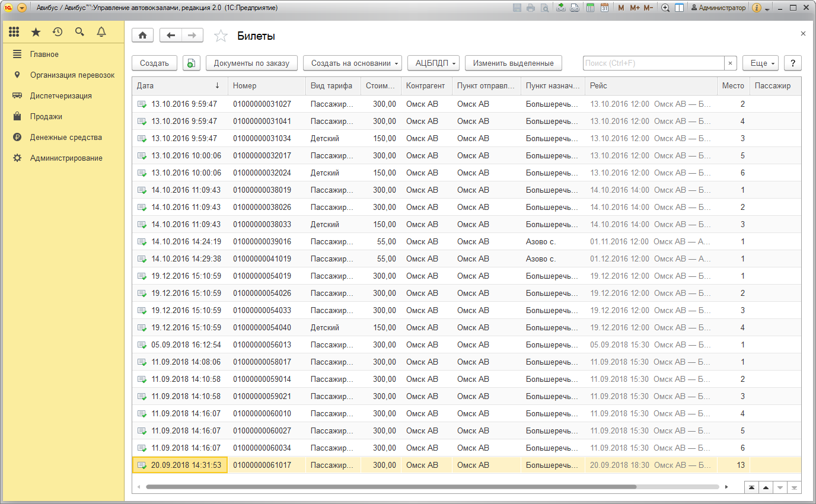The image size is (816, 504).
Task: Select Диспетчеризация in the sidebar
Action: point(60,96)
